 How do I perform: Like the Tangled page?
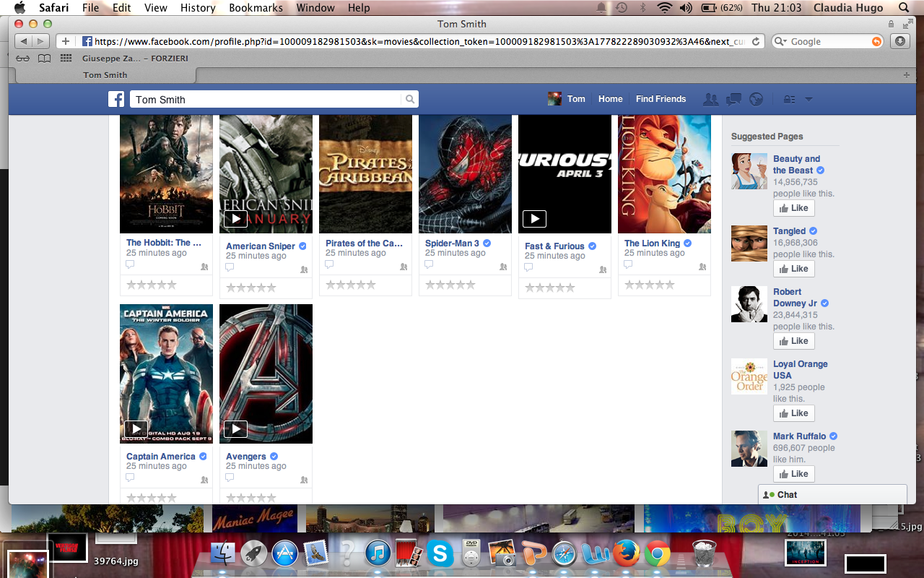click(x=794, y=269)
